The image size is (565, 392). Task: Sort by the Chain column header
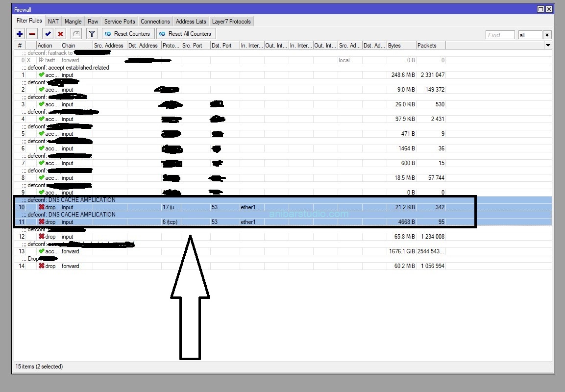(x=76, y=46)
